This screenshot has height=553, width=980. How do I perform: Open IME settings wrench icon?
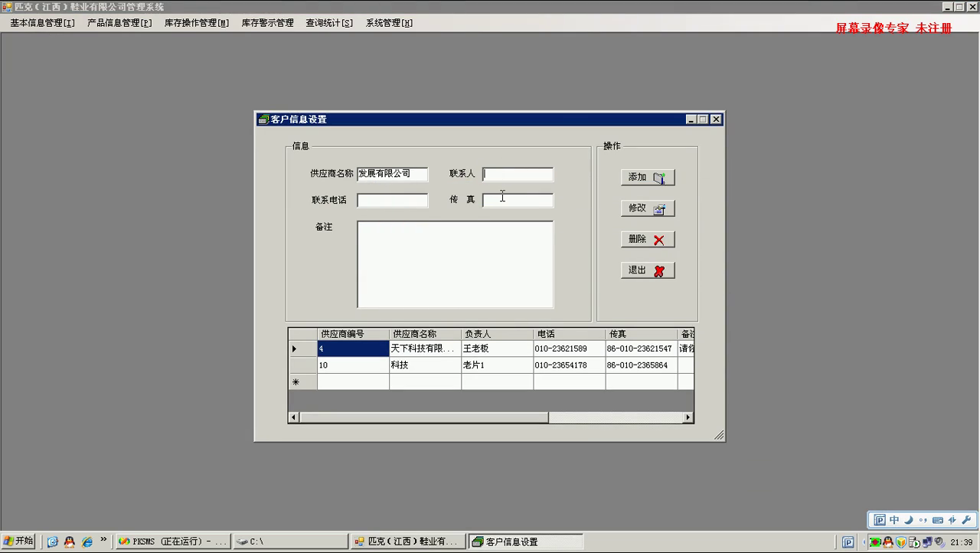[967, 520]
